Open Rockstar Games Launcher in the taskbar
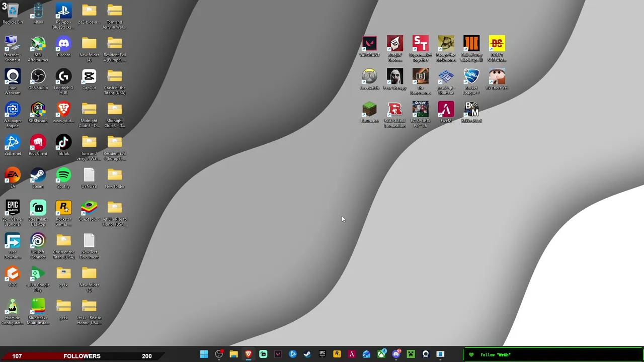Image resolution: width=644 pixels, height=362 pixels. (337, 354)
